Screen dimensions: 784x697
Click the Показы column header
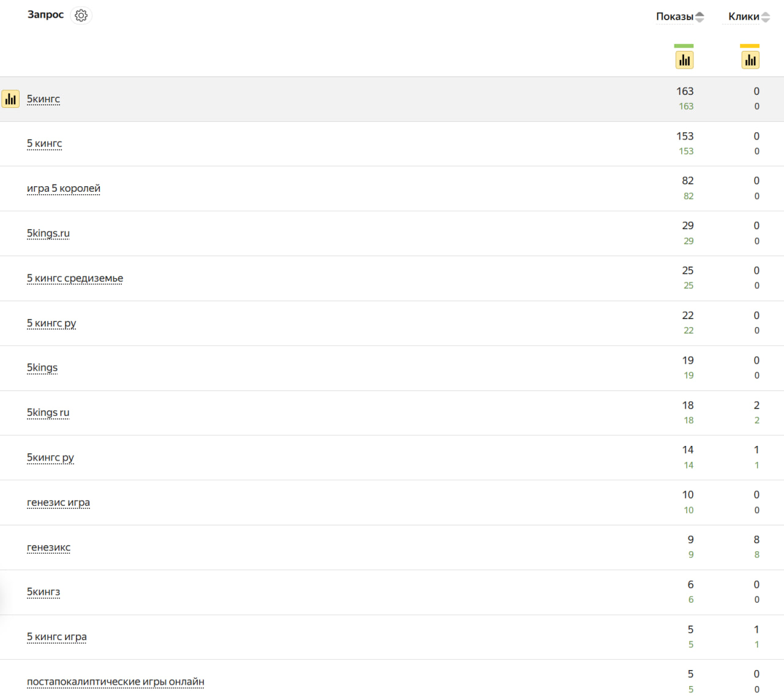(x=674, y=17)
